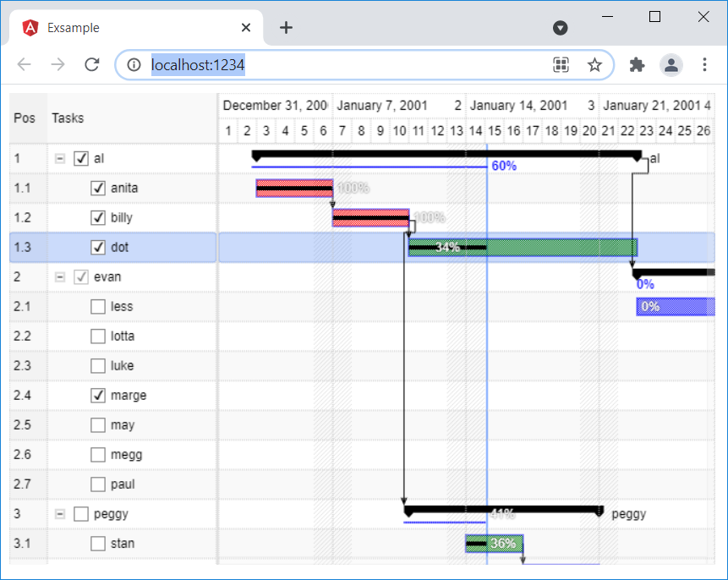Viewport: 728px width, 580px height.
Task: Uncheck the marge task checkbox
Action: click(98, 396)
